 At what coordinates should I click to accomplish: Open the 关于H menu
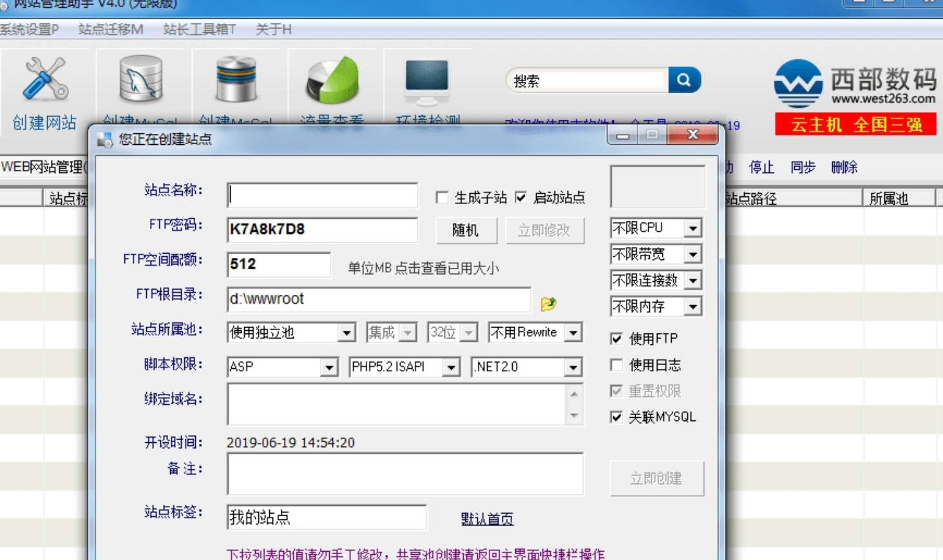point(274,30)
